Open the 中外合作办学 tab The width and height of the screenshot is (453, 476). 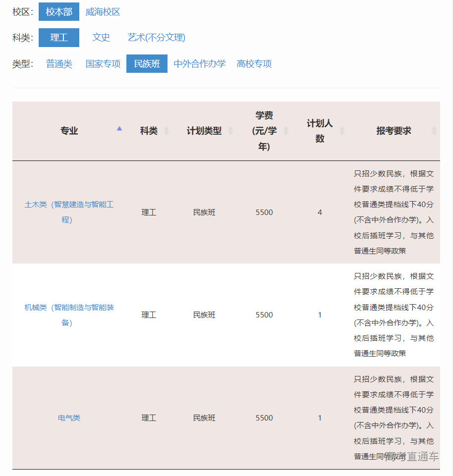(x=200, y=64)
